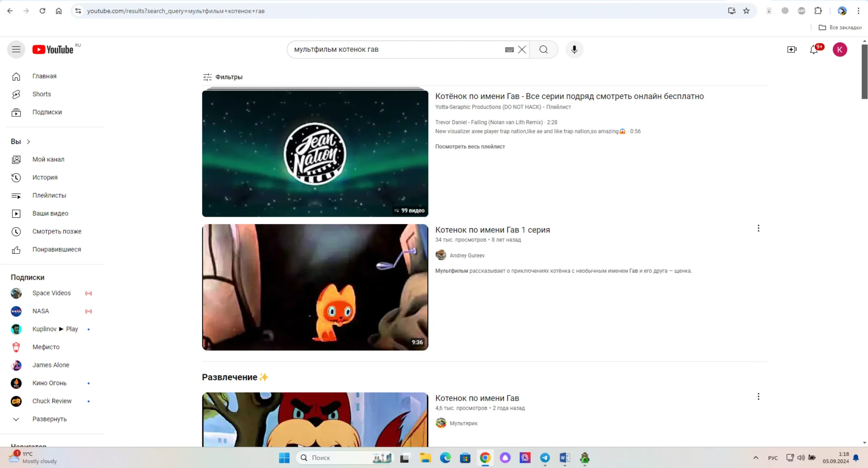The width and height of the screenshot is (868, 468).
Task: Open the Фильтры search filters
Action: pos(223,77)
